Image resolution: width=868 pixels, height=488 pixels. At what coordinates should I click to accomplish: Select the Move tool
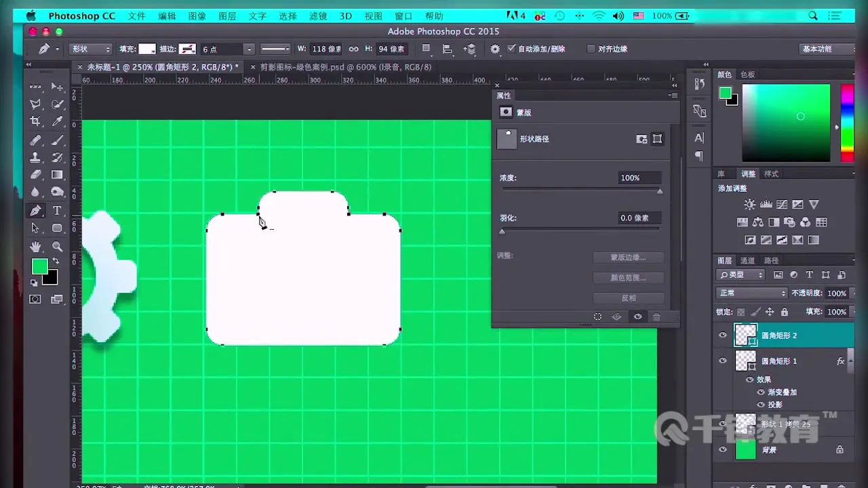(x=57, y=87)
